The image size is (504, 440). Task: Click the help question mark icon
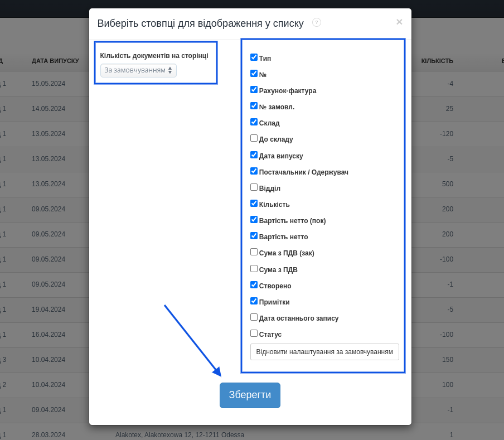tap(317, 22)
